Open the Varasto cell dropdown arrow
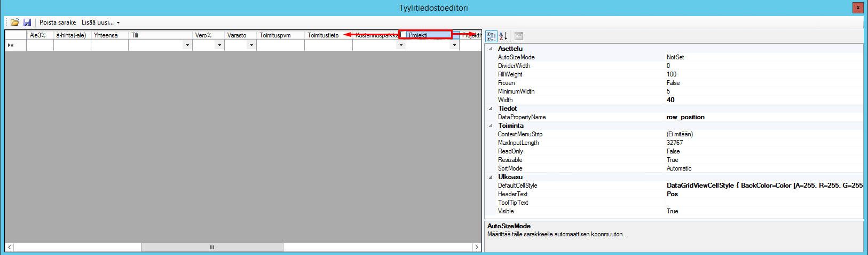 pos(251,45)
